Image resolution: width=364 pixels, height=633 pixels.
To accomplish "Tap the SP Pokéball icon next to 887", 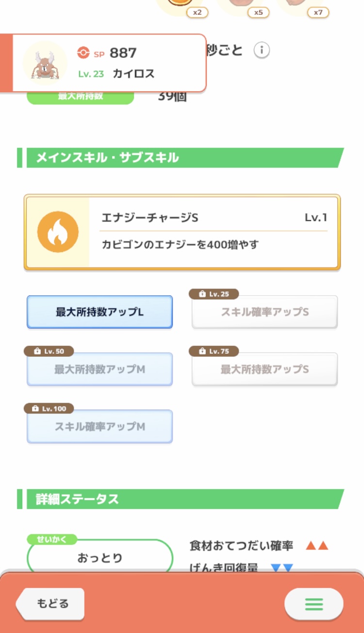I will pos(83,52).
